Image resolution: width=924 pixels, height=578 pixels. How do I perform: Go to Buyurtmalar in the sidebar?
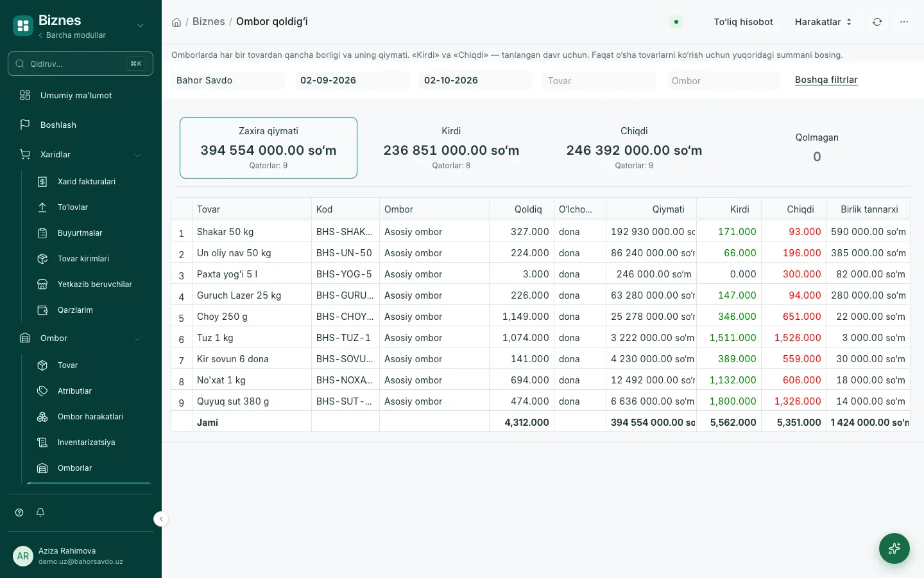87,233
